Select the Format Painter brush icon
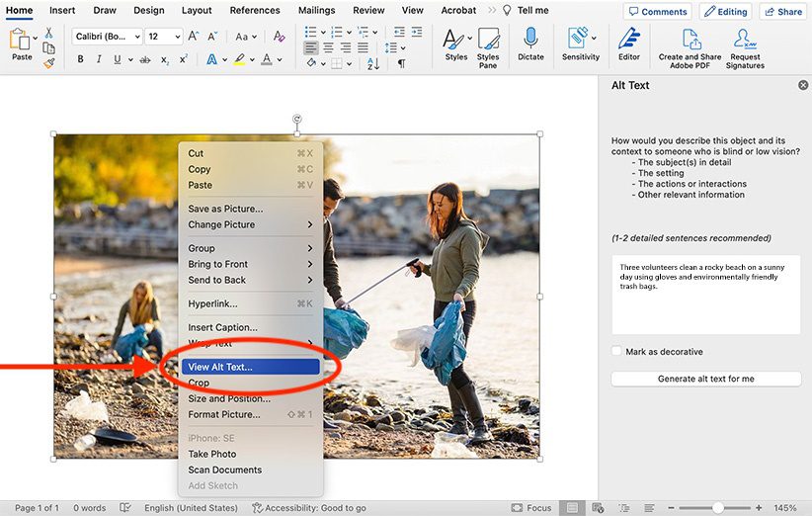 point(48,63)
